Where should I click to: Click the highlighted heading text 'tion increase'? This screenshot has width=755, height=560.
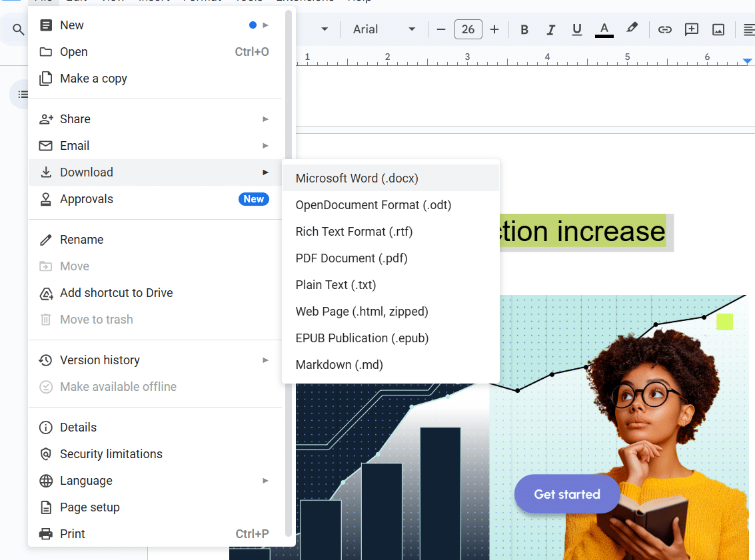coord(582,232)
